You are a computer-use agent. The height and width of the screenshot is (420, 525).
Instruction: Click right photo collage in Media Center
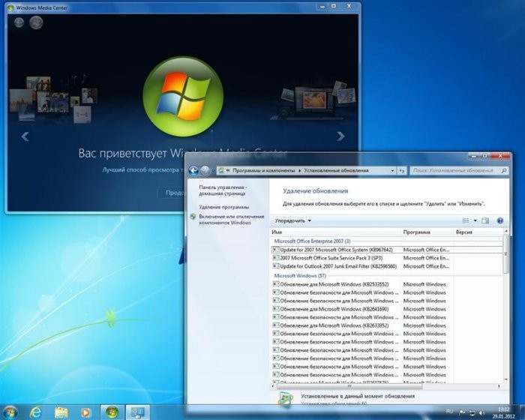[x=314, y=100]
